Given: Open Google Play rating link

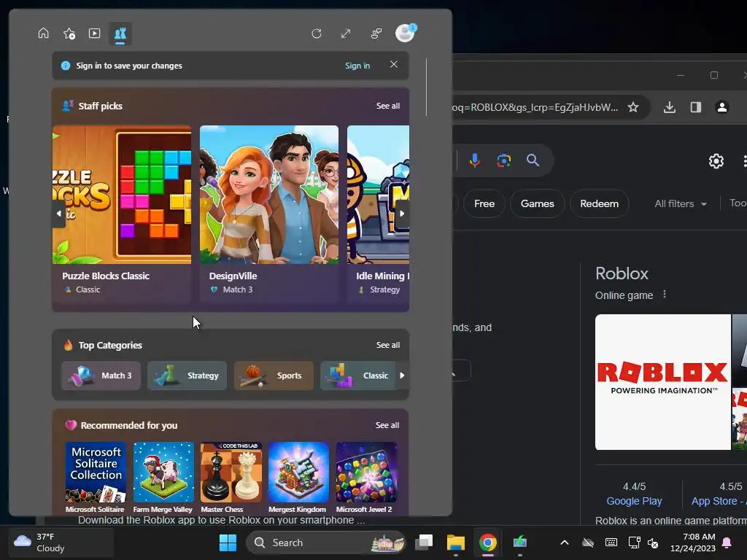Looking at the screenshot, I should click(634, 501).
